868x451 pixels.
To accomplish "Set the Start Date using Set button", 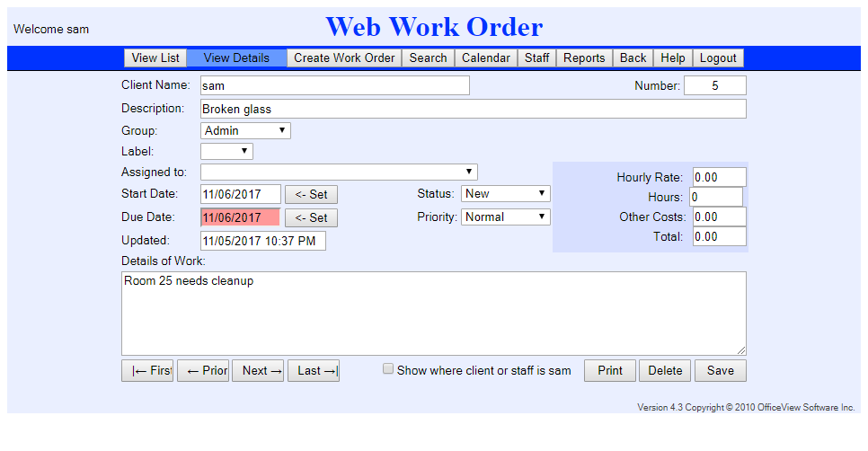I will 311,194.
